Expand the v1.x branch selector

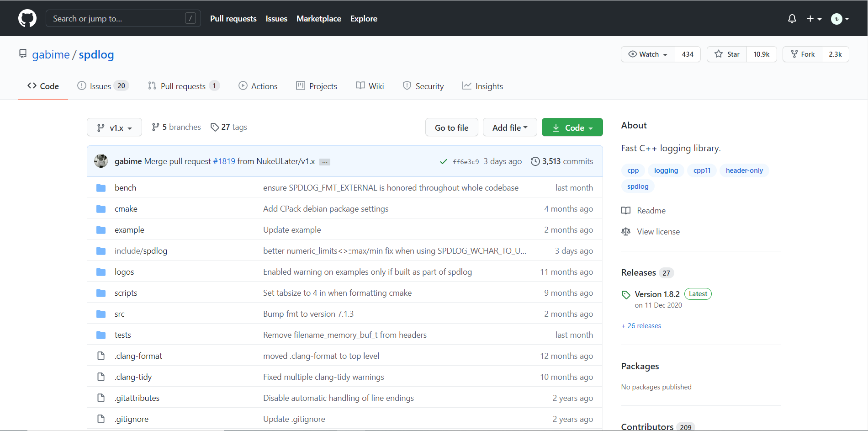114,127
